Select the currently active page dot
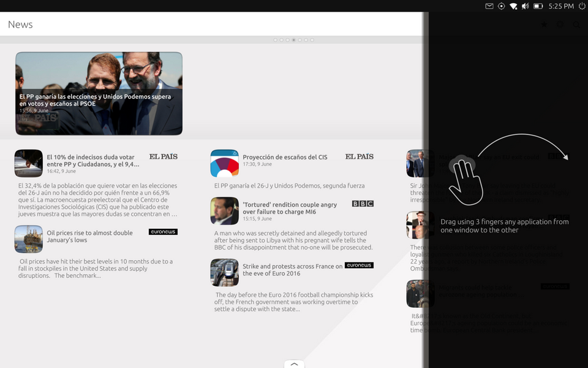The image size is (588, 368). point(293,40)
